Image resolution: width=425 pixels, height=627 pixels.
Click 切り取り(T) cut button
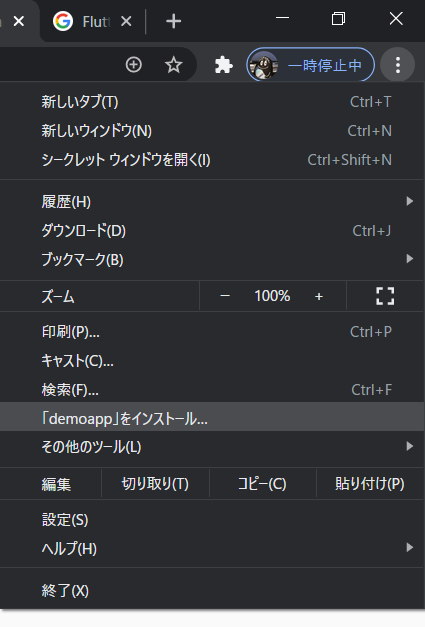coord(155,484)
